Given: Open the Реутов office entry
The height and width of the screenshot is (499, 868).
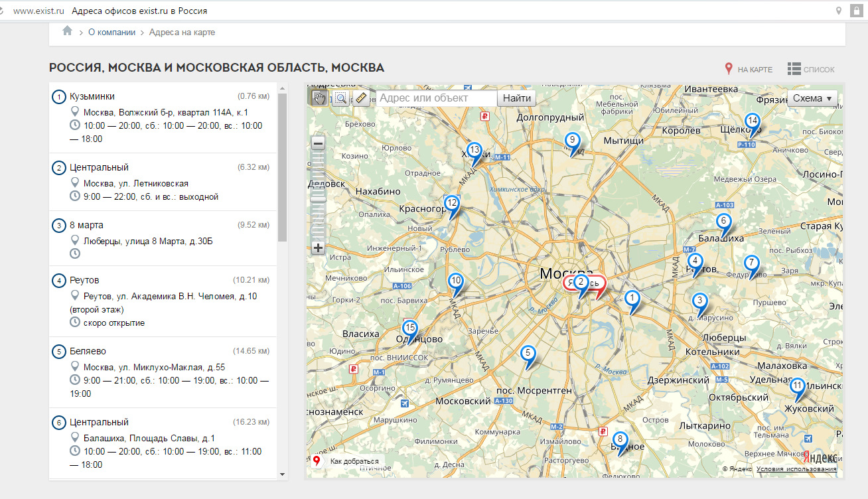Looking at the screenshot, I should pos(84,281).
